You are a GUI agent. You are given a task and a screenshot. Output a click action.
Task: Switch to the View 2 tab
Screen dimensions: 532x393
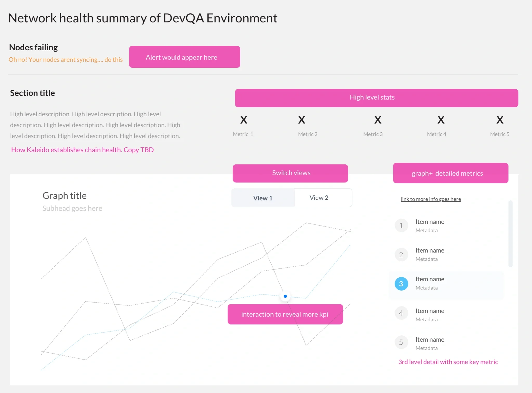point(319,198)
